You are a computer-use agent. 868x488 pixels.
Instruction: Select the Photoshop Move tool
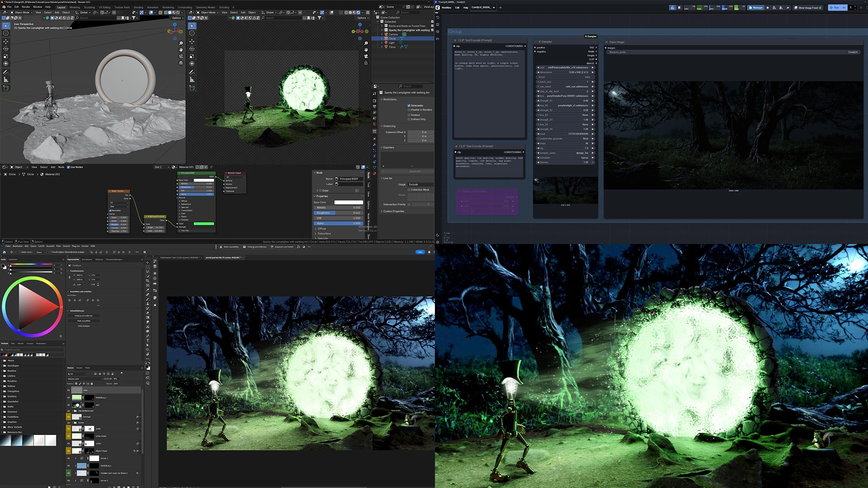pyautogui.click(x=147, y=262)
